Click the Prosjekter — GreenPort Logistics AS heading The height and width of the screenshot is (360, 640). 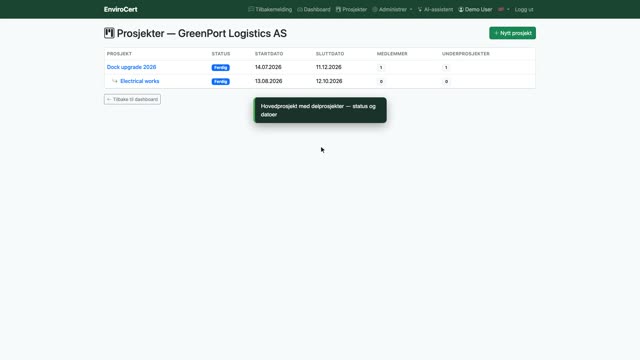[x=202, y=33]
